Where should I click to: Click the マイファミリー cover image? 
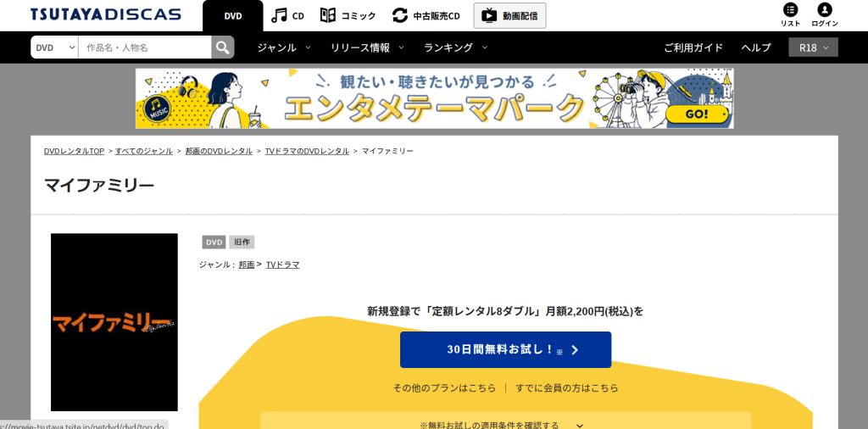114,322
